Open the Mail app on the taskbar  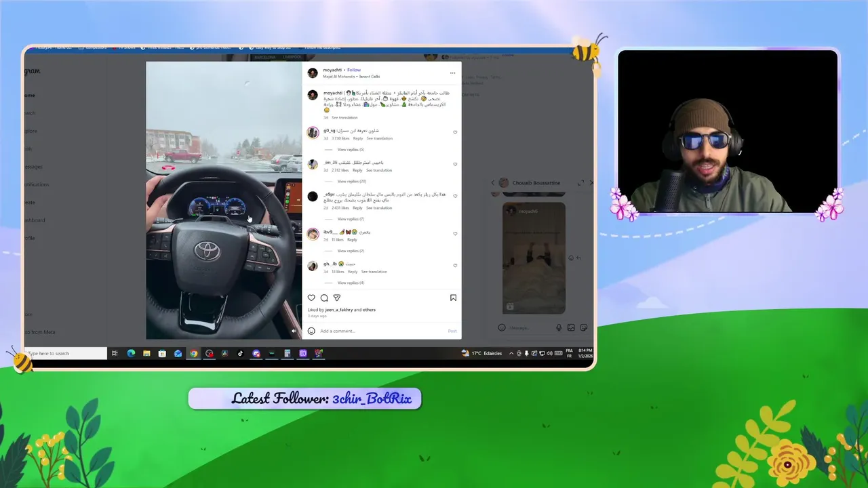point(178,353)
